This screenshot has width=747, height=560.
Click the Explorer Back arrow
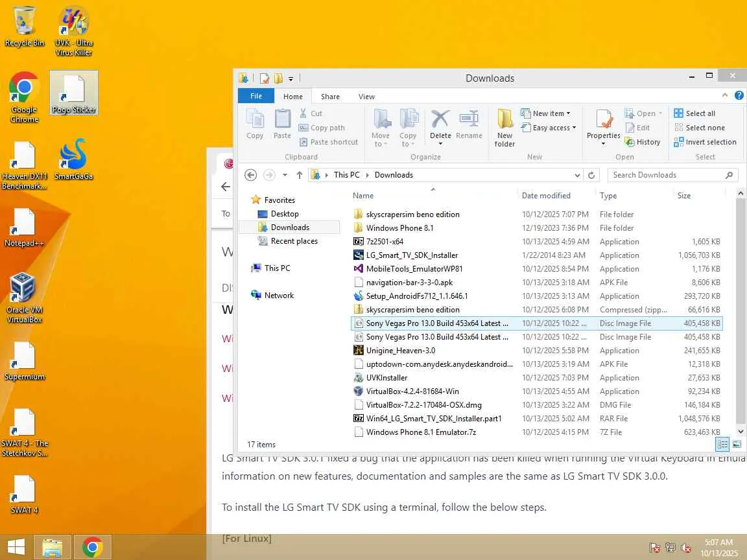tap(250, 175)
